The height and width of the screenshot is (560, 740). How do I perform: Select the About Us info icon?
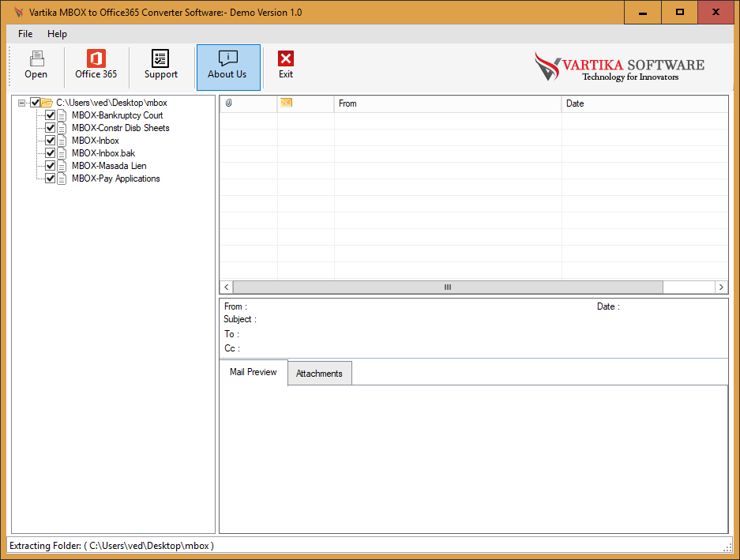(228, 58)
